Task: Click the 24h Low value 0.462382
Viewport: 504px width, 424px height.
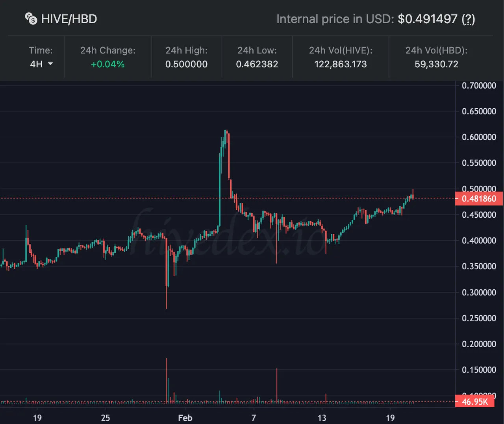Action: click(257, 64)
